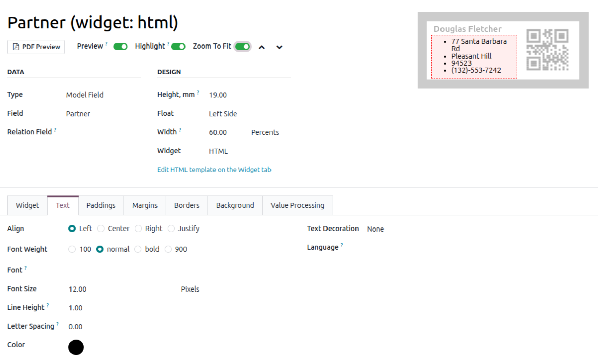Click help icon beside Line Height

tap(48, 305)
